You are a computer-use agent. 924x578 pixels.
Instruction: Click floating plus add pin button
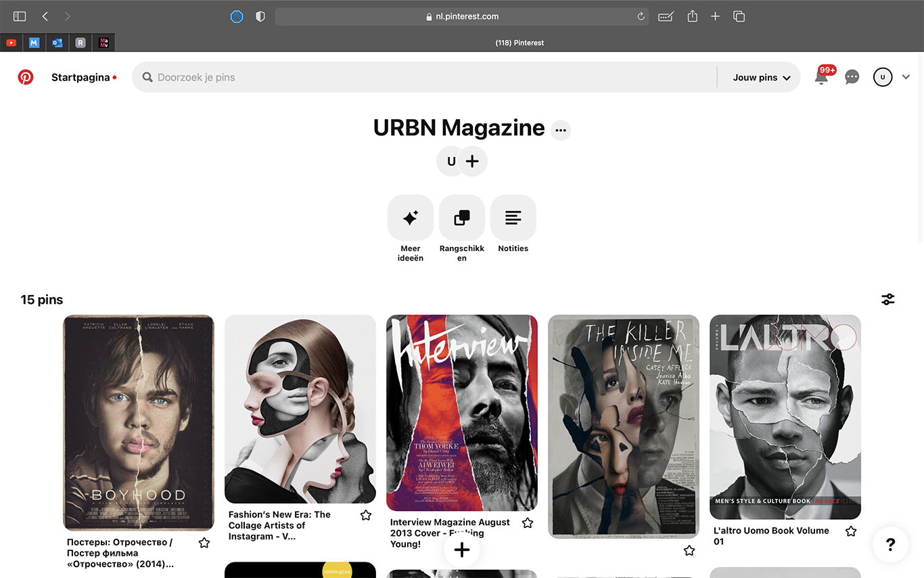pyautogui.click(x=462, y=550)
